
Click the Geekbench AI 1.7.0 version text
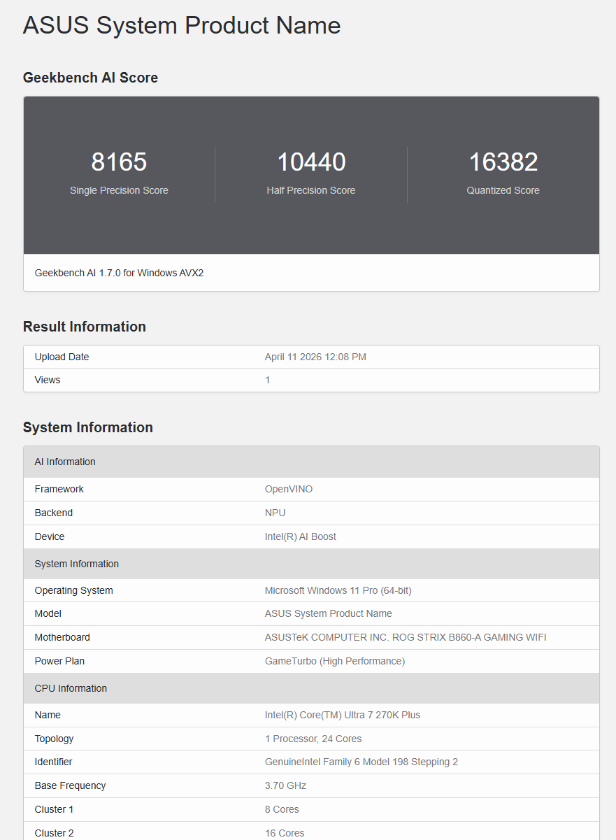click(119, 273)
